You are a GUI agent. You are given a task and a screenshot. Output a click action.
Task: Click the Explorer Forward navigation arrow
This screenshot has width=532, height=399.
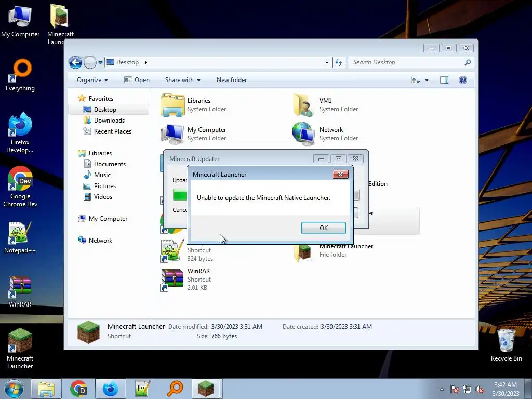point(90,62)
